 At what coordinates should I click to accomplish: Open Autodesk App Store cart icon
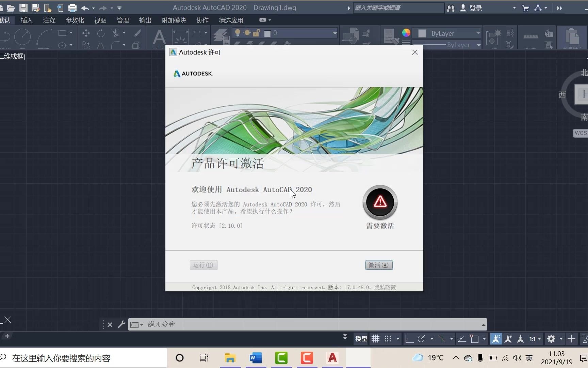click(x=526, y=8)
